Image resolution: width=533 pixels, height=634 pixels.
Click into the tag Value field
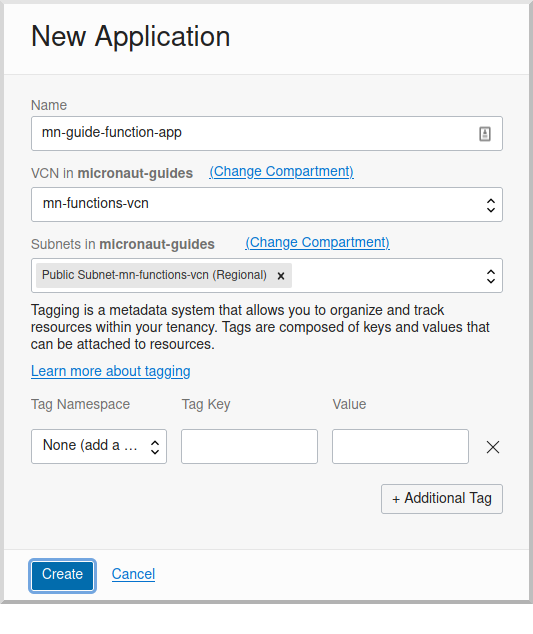(x=400, y=446)
